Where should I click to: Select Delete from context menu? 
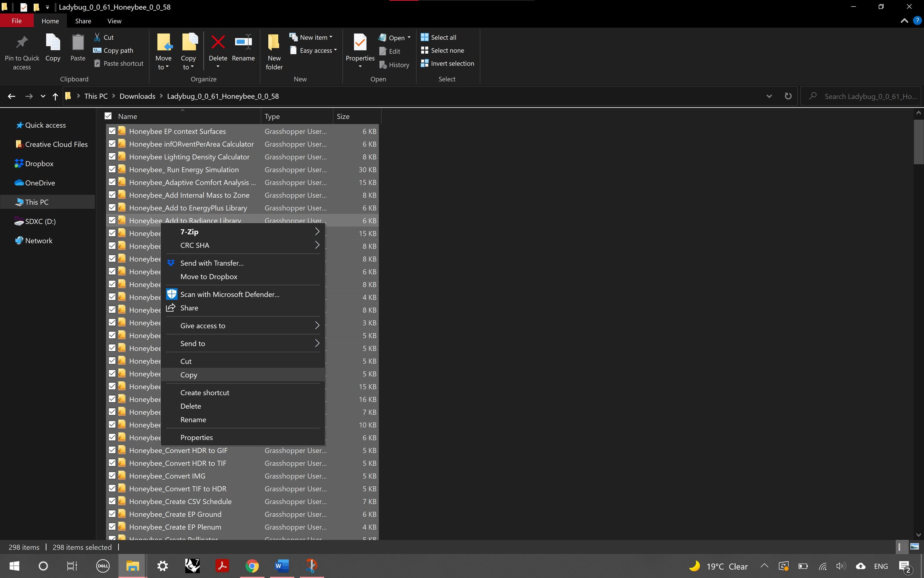point(190,406)
